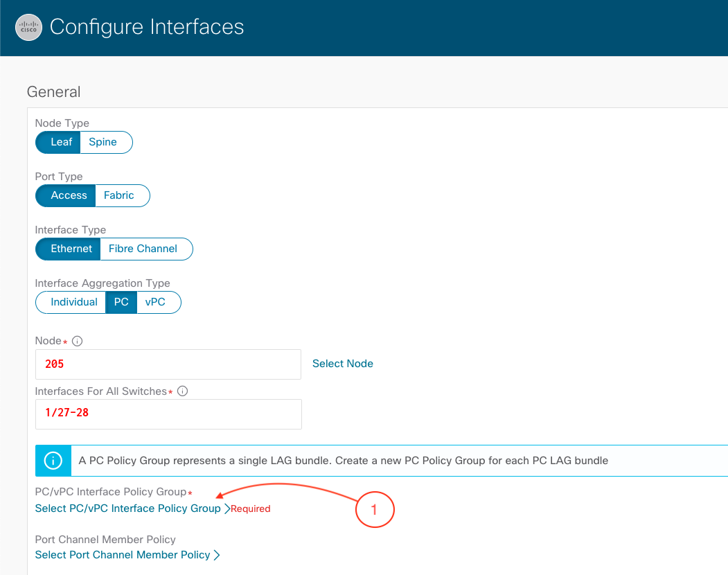
Task: Set aggregation type to PC
Action: (121, 302)
